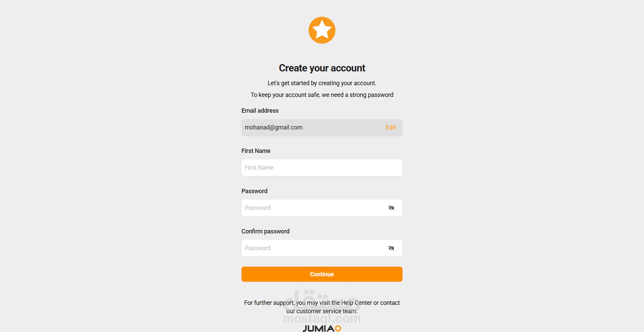Click the "Confirm password" label
Viewport: 644px width, 332px height.
[x=265, y=231]
